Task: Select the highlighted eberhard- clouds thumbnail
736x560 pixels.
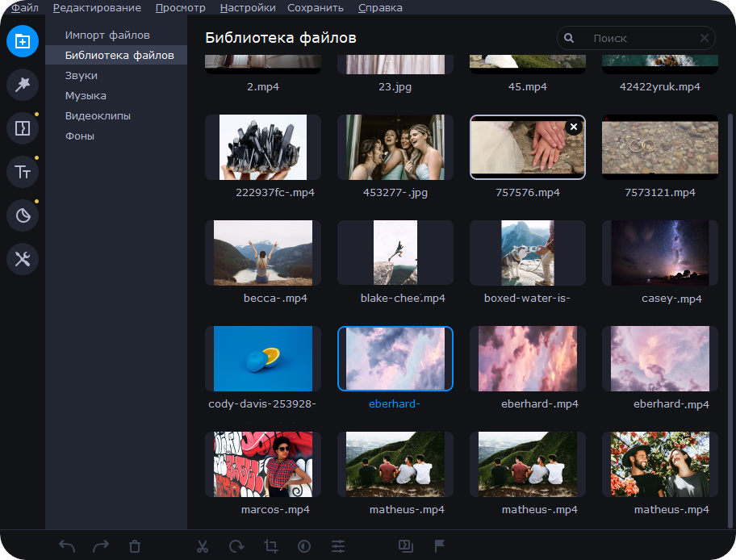Action: click(x=395, y=358)
